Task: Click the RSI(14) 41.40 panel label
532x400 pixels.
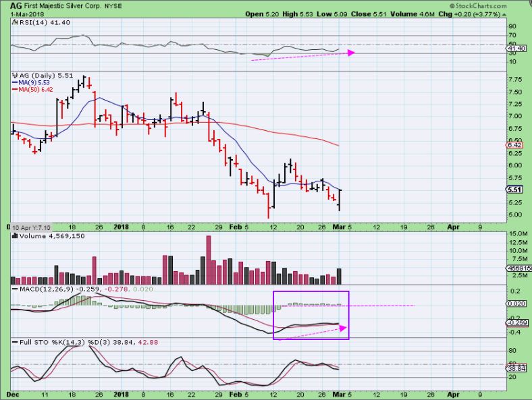Action: [x=44, y=22]
